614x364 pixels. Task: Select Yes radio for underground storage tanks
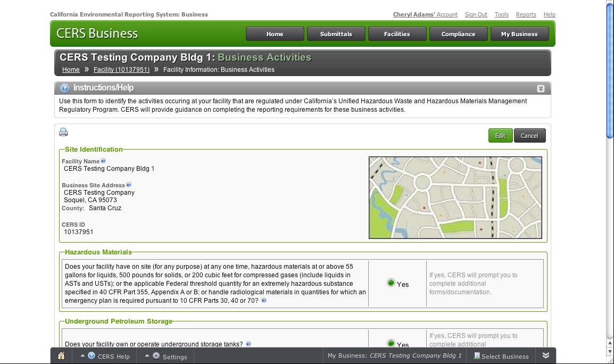click(x=391, y=343)
